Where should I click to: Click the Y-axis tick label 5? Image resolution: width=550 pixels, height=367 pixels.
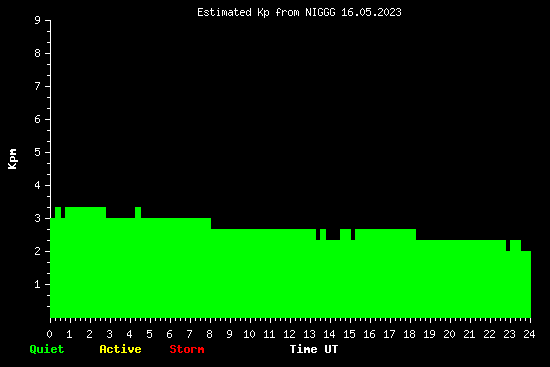pos(38,153)
